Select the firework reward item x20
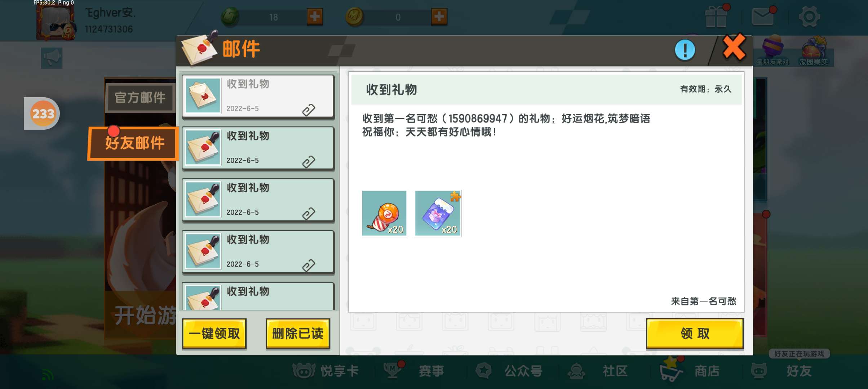Viewport: 868px width, 389px height. (385, 213)
